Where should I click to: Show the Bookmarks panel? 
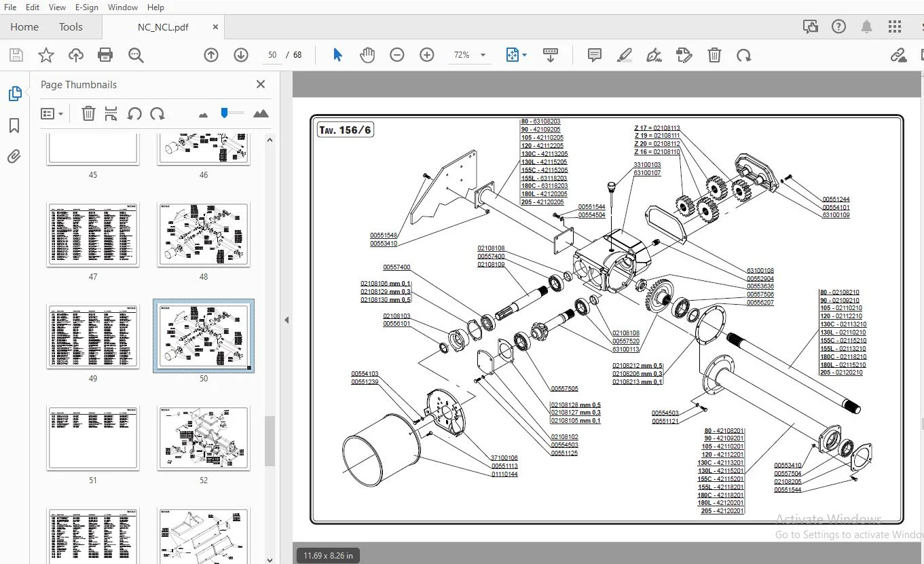tap(14, 126)
